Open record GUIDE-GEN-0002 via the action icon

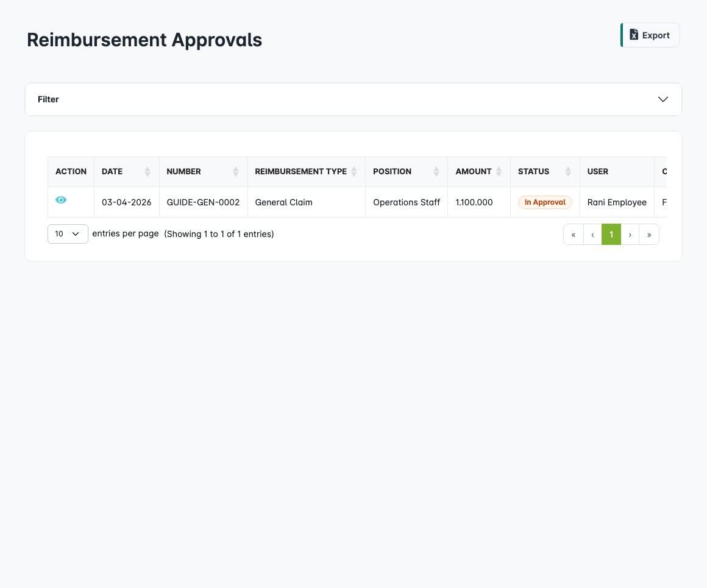60,199
